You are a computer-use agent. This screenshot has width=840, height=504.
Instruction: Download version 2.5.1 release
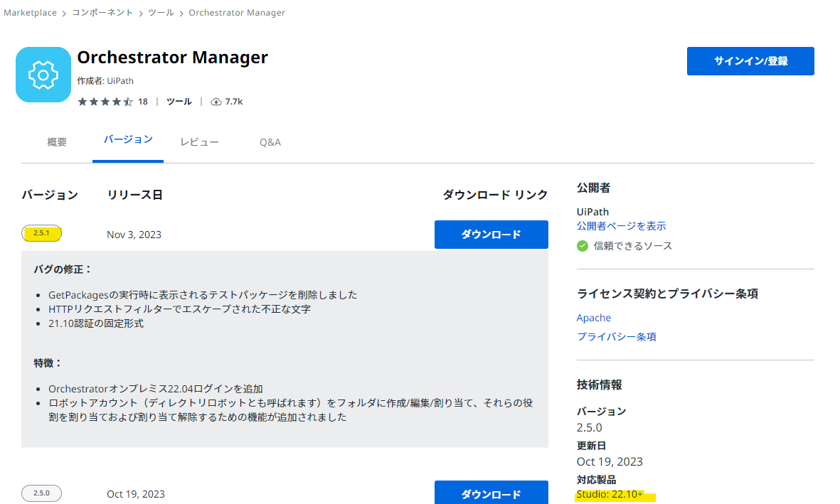491,235
